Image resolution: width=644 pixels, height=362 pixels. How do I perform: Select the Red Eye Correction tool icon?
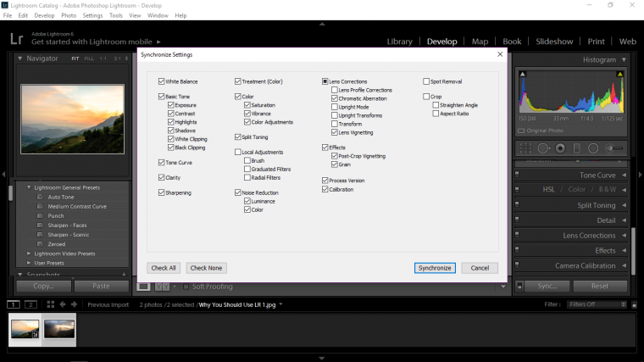click(560, 148)
